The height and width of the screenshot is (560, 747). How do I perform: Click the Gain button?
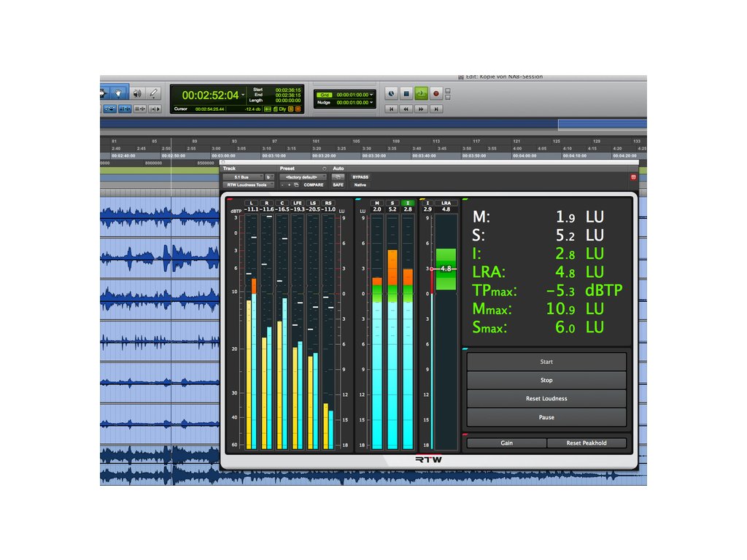point(507,443)
